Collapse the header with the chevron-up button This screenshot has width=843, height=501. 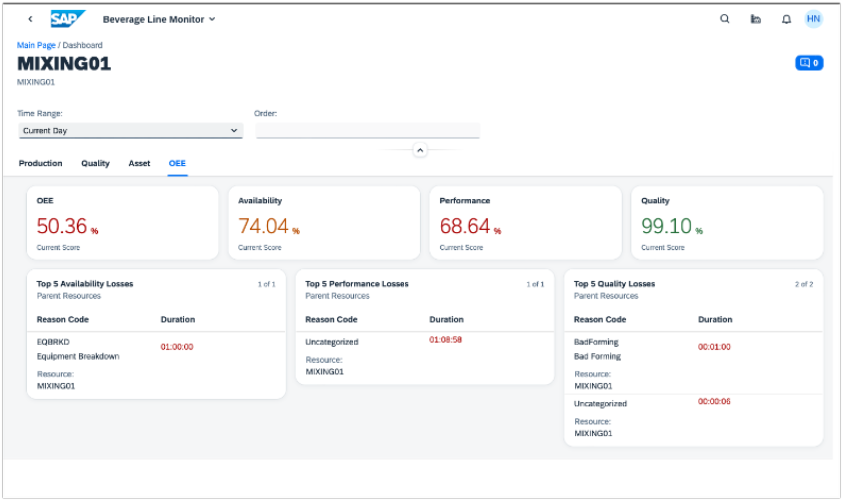click(420, 151)
